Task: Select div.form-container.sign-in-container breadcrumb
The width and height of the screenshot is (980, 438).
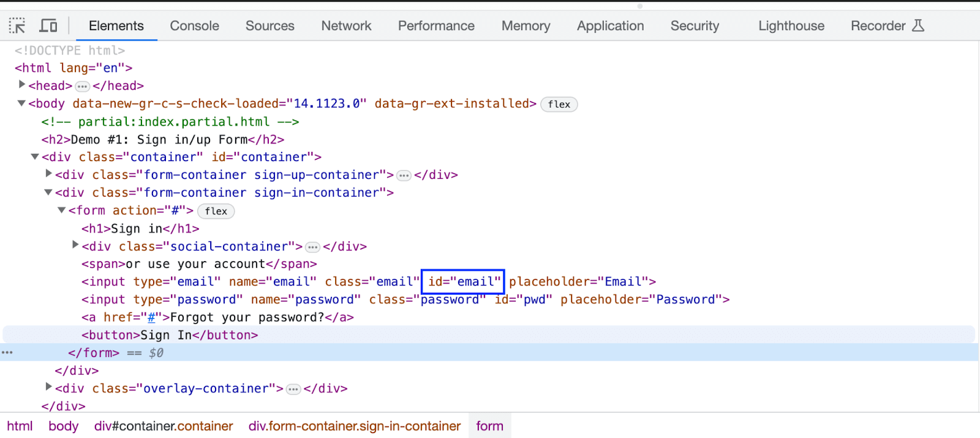Action: pyautogui.click(x=355, y=426)
